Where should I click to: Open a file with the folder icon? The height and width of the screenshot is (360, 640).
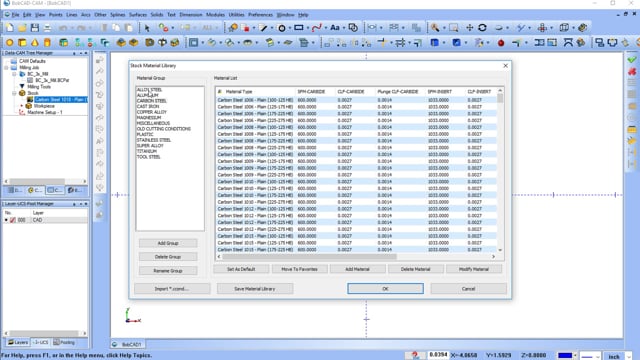coord(22,28)
